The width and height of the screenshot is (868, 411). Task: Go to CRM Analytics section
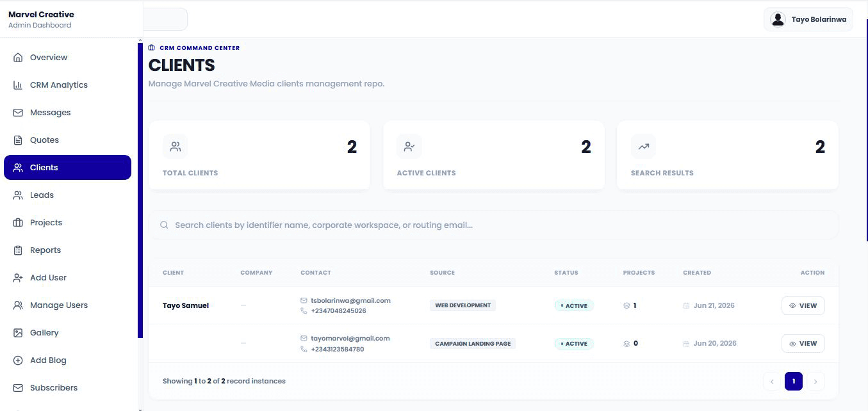tap(67, 85)
